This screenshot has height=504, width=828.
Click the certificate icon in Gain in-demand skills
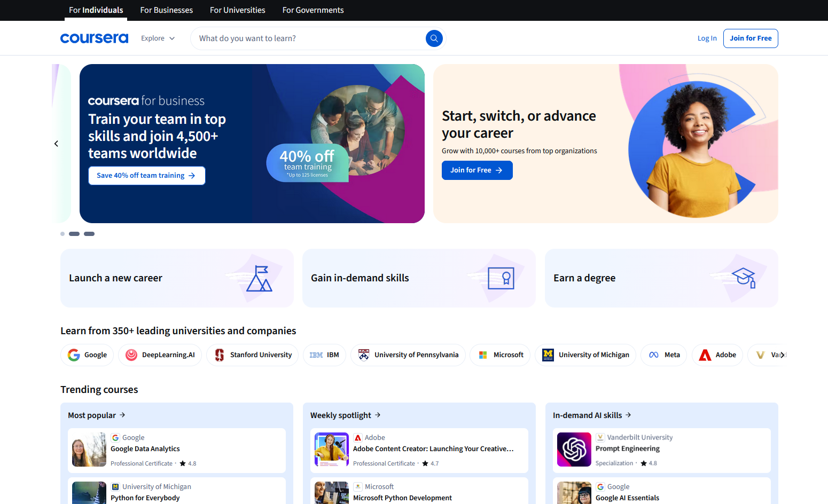pos(501,278)
